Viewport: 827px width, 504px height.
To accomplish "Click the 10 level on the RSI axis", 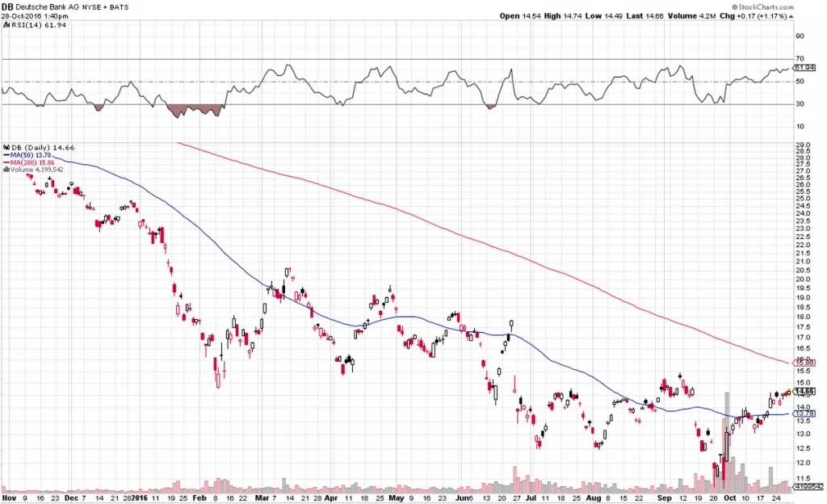I will coord(800,127).
